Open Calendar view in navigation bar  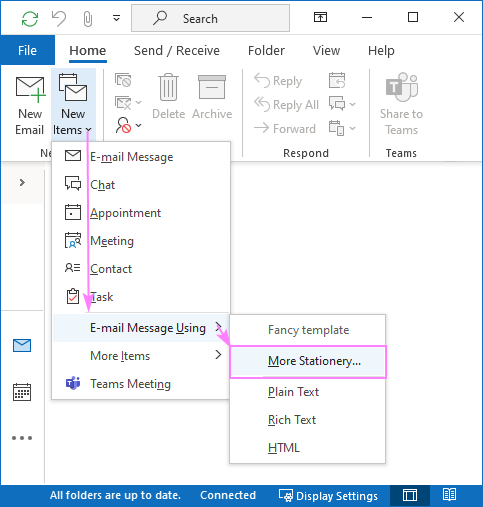pyautogui.click(x=22, y=392)
